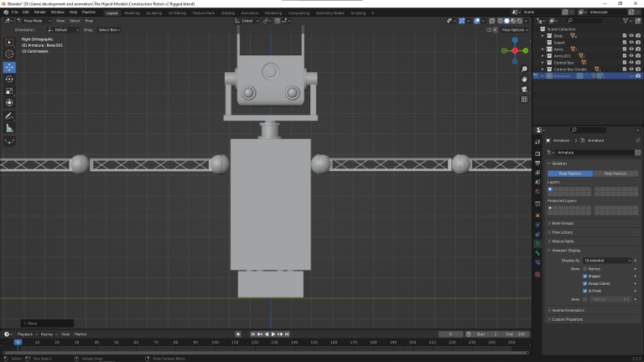644x362 pixels.
Task: Switch to the Modeling workspace tab
Action: pos(132,13)
